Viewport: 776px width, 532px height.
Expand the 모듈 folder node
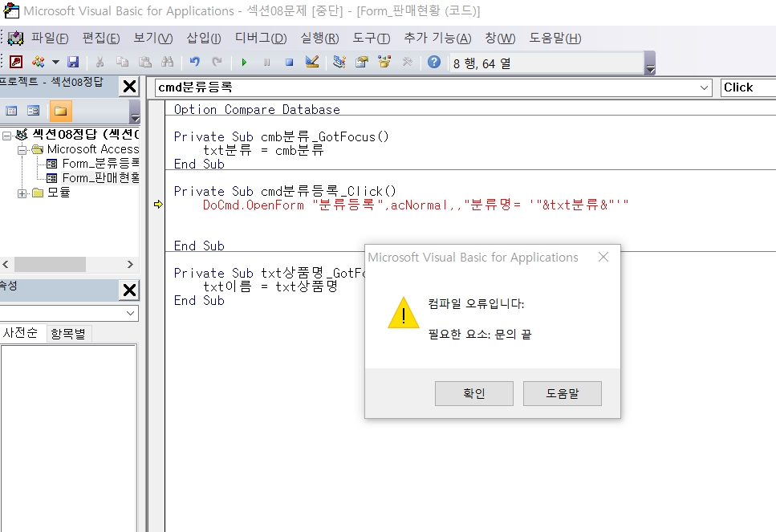point(22,193)
